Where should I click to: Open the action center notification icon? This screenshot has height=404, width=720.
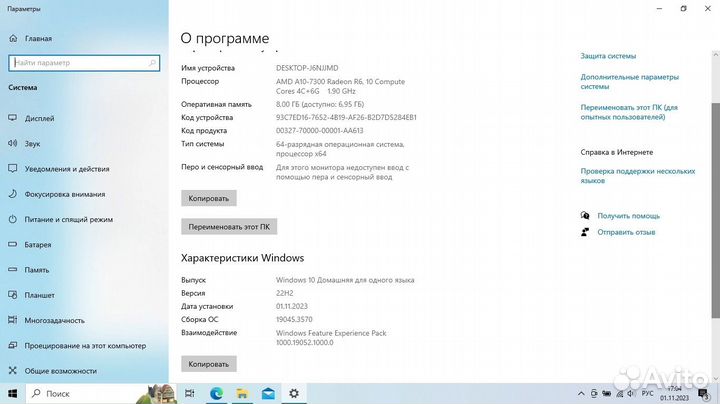pyautogui.click(x=703, y=393)
